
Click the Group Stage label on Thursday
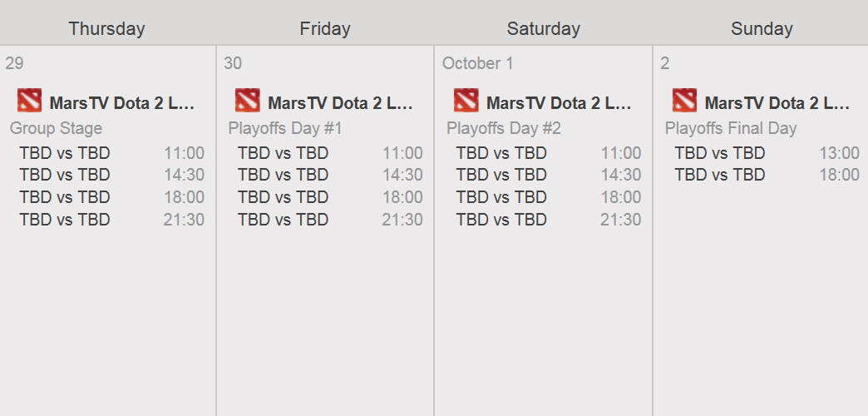coord(56,128)
